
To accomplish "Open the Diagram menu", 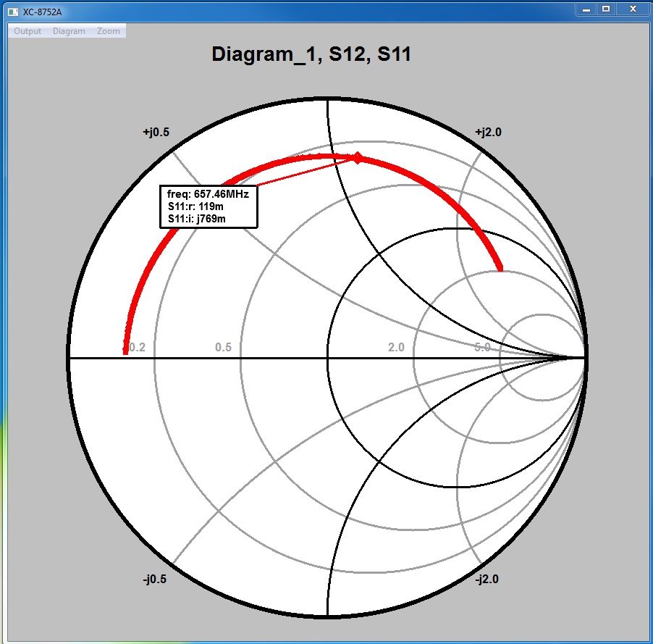I will point(69,31).
